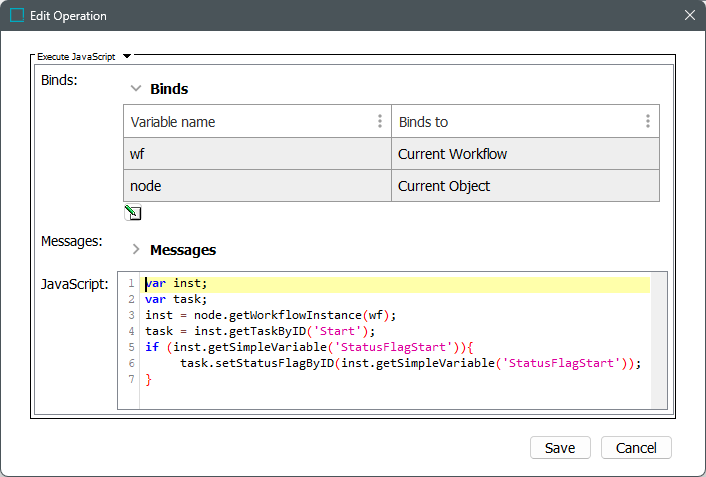Click the JavaScript editor vertical scrollbar

pos(659,340)
